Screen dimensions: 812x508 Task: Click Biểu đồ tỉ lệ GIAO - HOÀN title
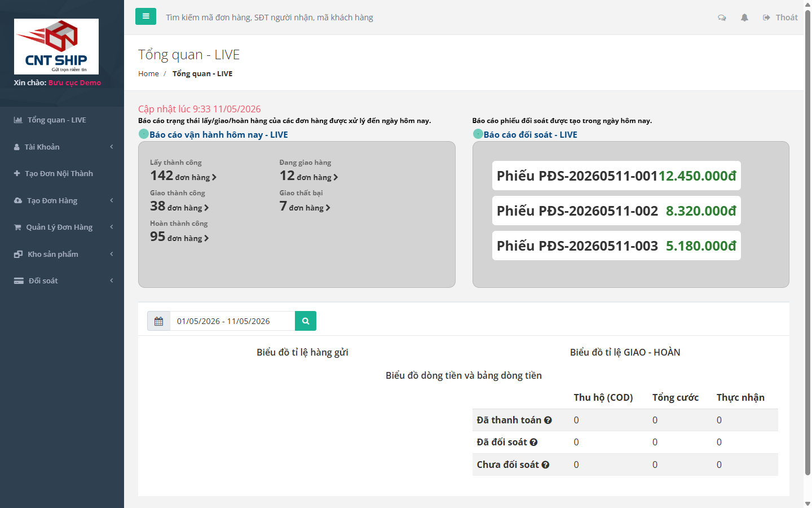(x=625, y=352)
